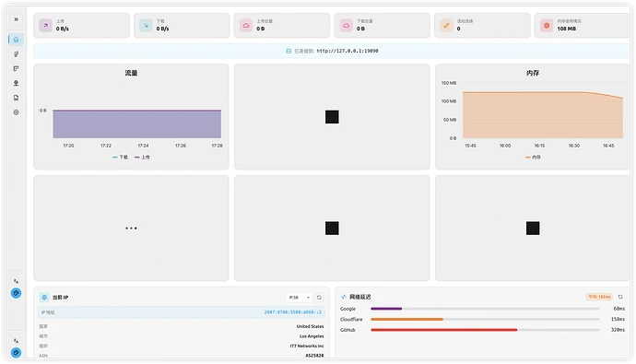This screenshot has height=364, width=636.
Task: Click the orange average latency badge
Action: [599, 297]
